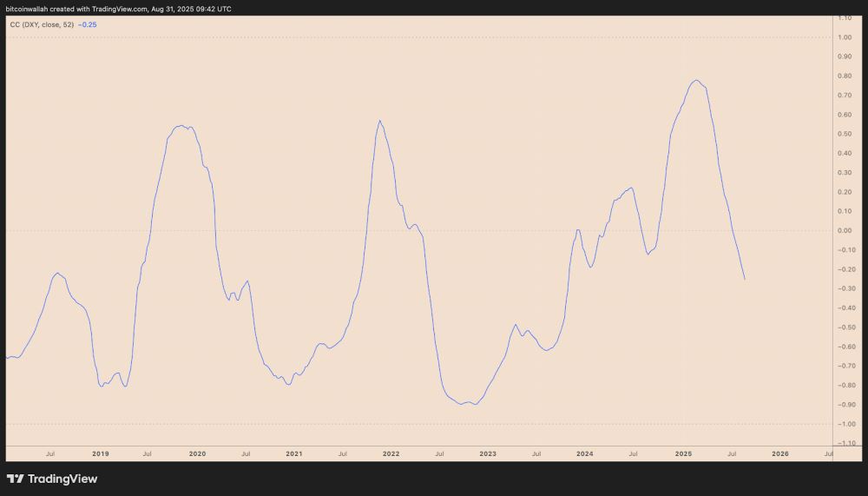Click the 2025 label on the time axis

tap(683, 454)
